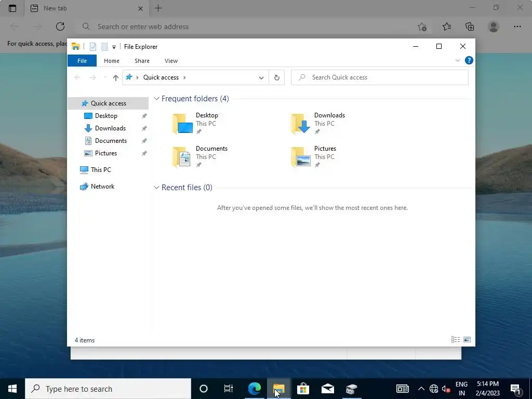Click the Forward navigation arrow in File Explorer
Image resolution: width=532 pixels, height=399 pixels.
(x=92, y=78)
